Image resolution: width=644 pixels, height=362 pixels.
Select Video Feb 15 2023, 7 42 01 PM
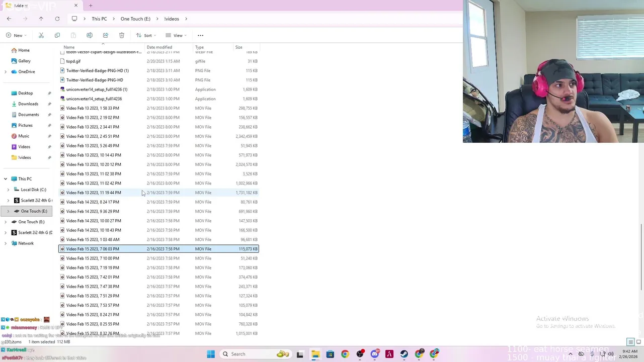click(x=158, y=277)
